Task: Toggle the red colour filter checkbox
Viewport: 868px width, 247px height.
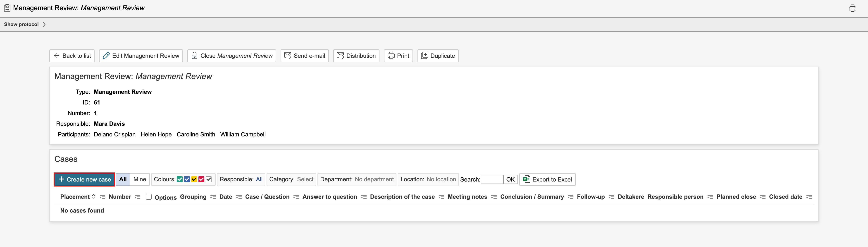Action: pos(201,179)
